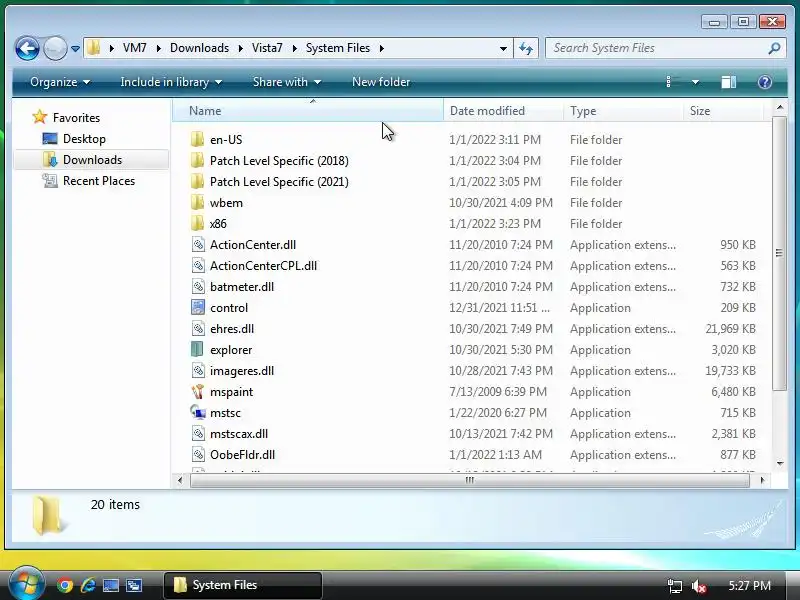Click the 5:27 PM taskbar clock
The height and width of the screenshot is (600, 800).
point(749,586)
